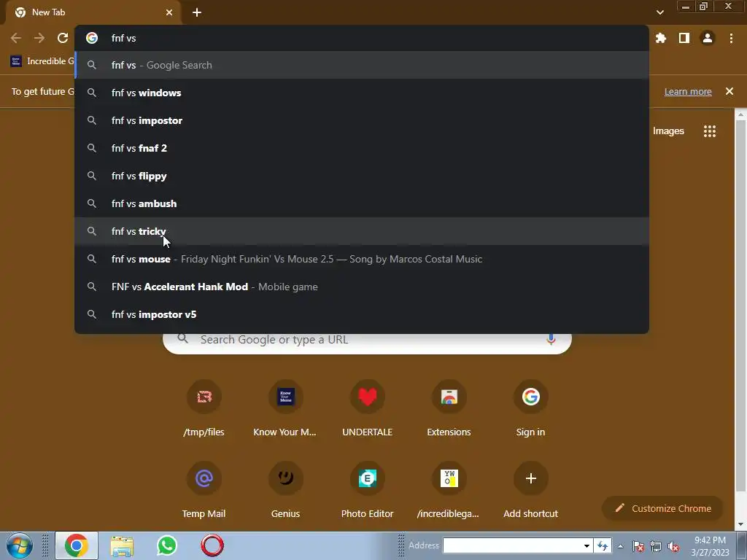Open the /incrediblega... shortcut

[x=449, y=491]
